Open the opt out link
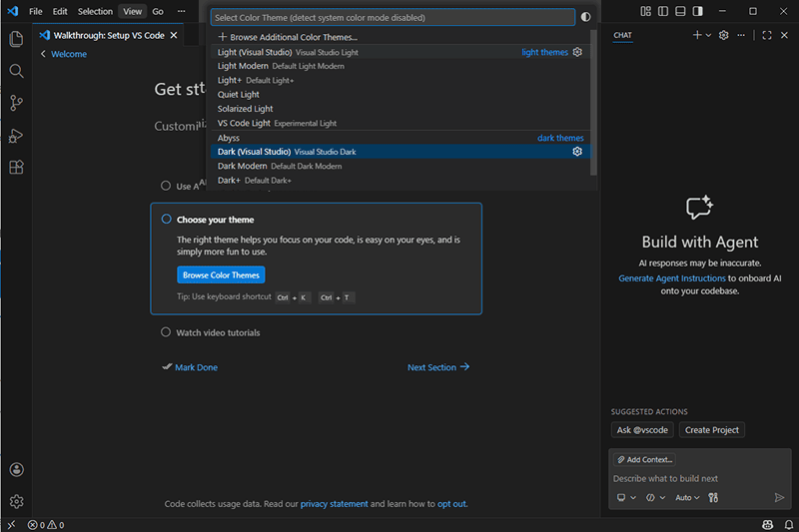The image size is (799, 532). tap(451, 503)
